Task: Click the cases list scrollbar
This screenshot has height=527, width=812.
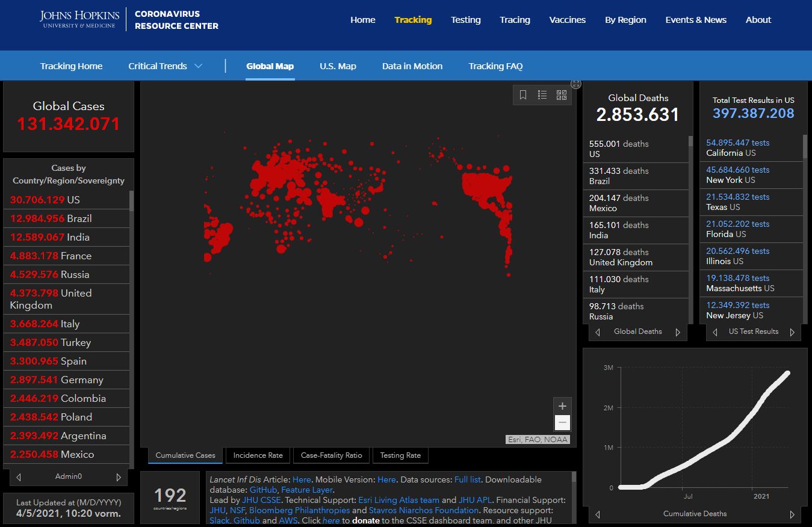Action: pos(131,200)
